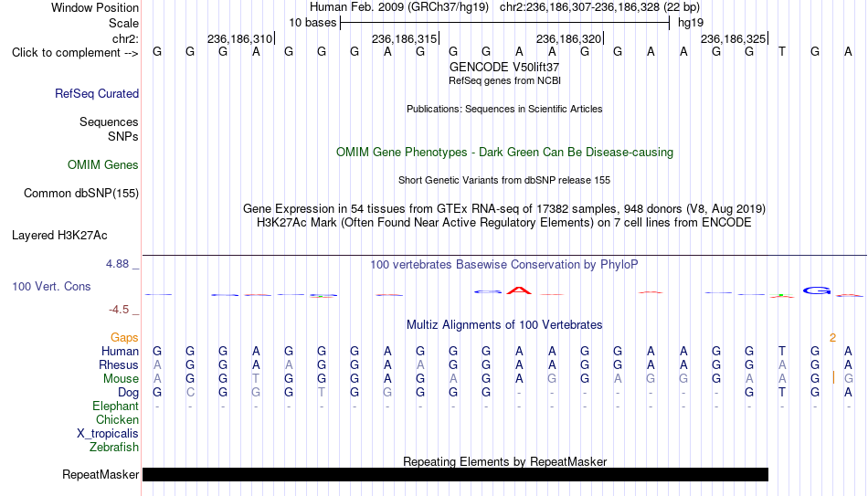Click the Mouse species row label
Viewport: 868px width, 496px height.
point(121,379)
